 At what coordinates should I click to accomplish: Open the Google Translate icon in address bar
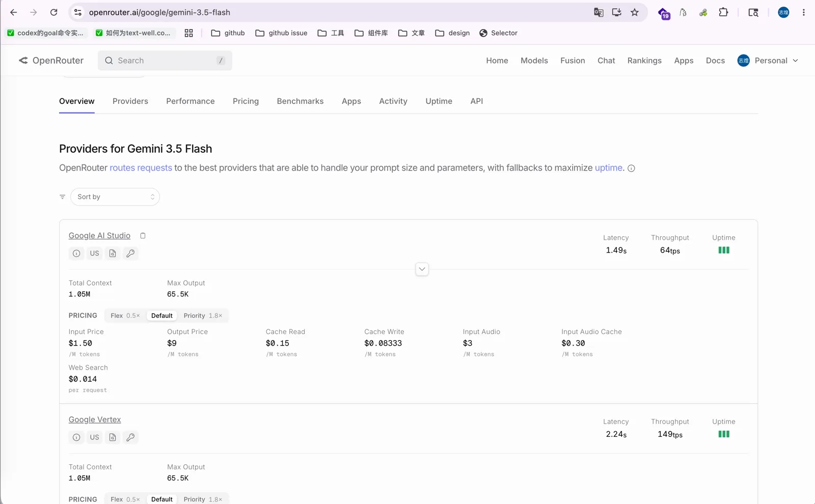pos(599,12)
